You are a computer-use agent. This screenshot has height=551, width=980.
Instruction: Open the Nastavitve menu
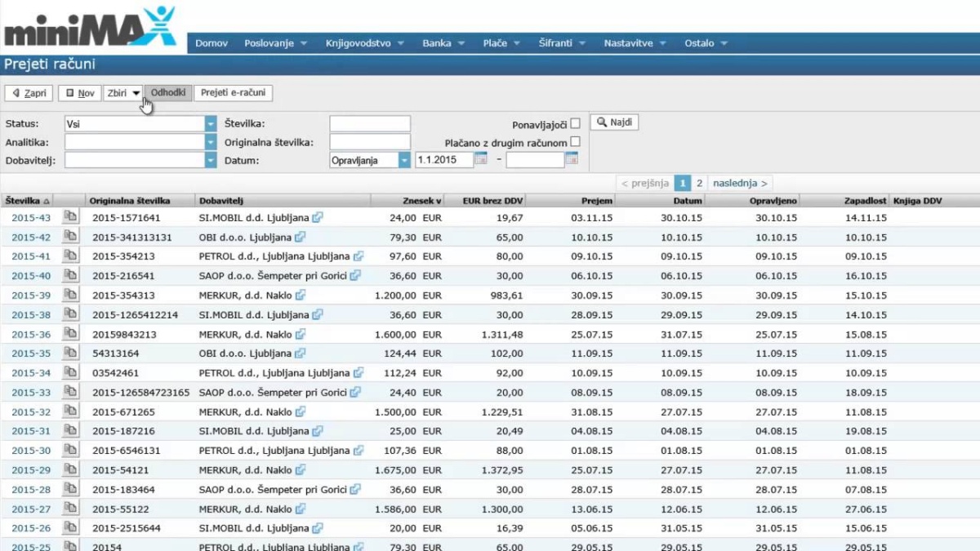coord(635,43)
